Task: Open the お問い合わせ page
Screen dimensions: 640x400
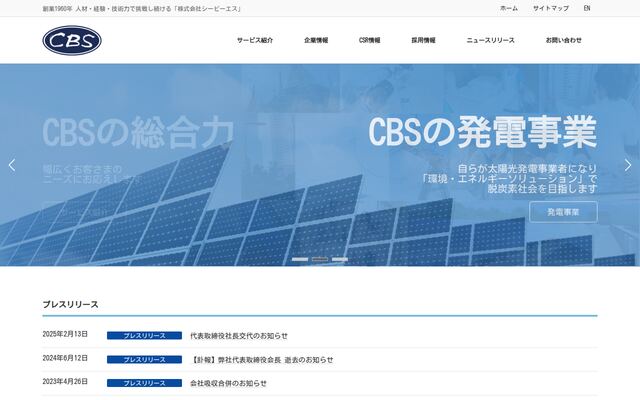Action: point(564,40)
